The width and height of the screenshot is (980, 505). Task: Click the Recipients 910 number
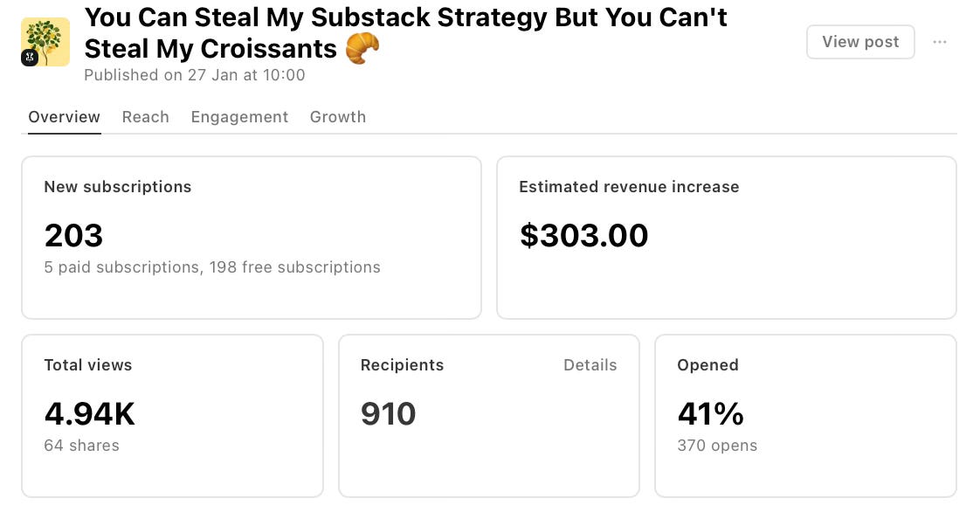pos(388,414)
